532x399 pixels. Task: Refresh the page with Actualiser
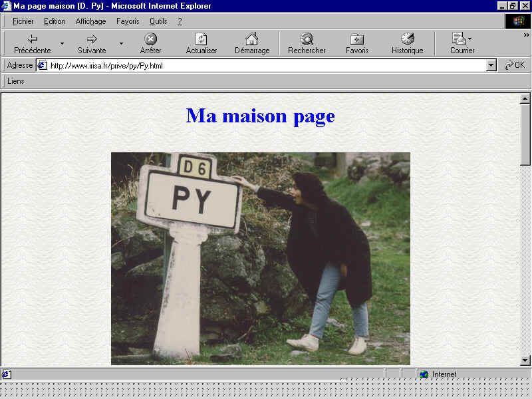coord(201,43)
